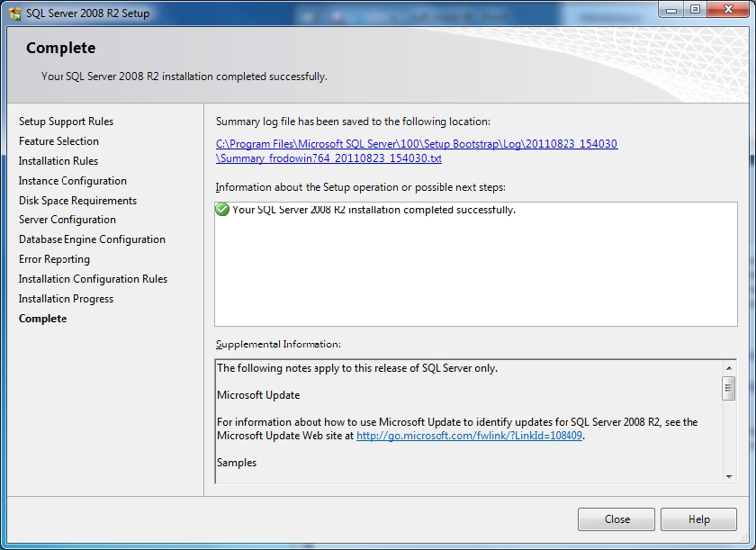756x550 pixels.
Task: Select Database Engine Configuration step
Action: pyautogui.click(x=92, y=239)
